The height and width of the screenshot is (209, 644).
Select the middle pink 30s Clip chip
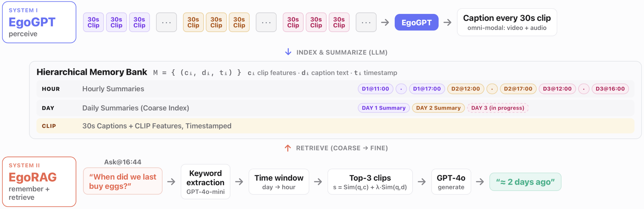pos(316,22)
